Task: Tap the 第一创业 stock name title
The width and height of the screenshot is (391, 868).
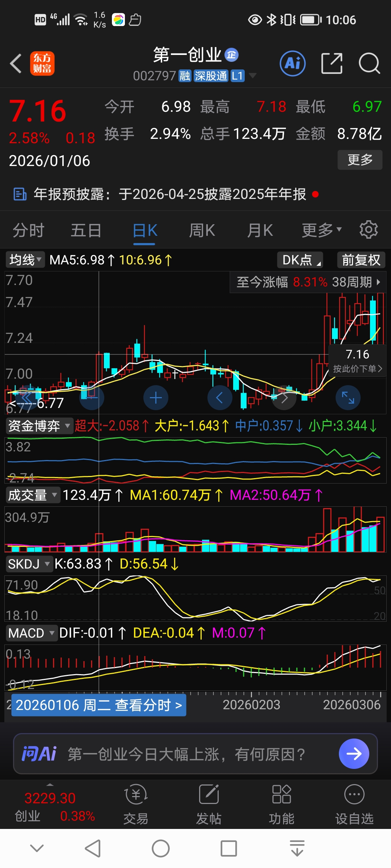Action: 187,55
